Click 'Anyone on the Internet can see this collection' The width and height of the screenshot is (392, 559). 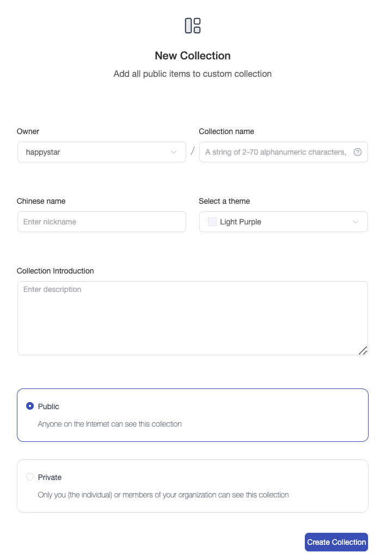(x=110, y=424)
